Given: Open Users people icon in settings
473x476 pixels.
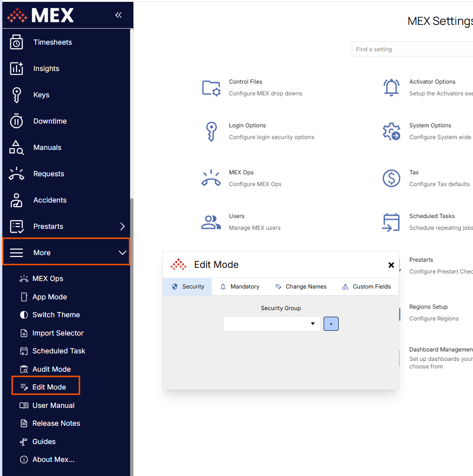Looking at the screenshot, I should coord(211,222).
